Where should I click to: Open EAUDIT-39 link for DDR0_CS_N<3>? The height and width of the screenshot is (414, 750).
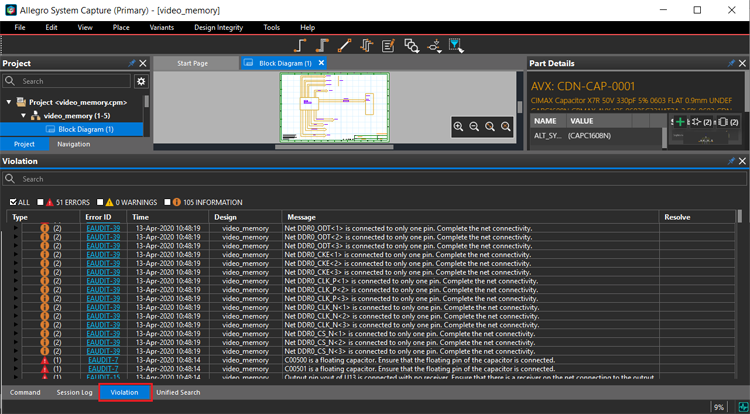click(103, 351)
